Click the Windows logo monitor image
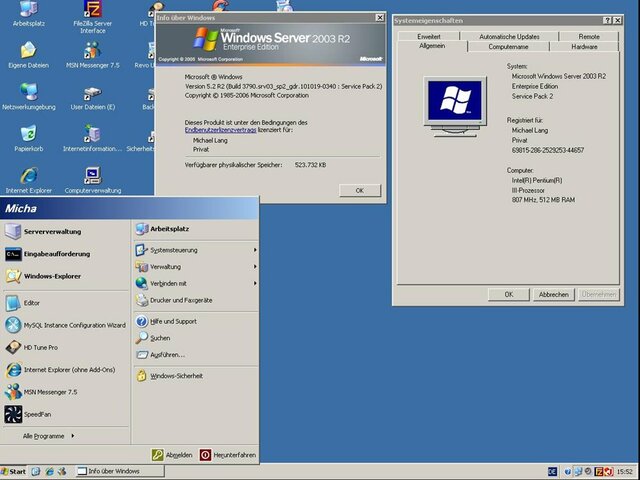640x480 pixels. coord(455,106)
